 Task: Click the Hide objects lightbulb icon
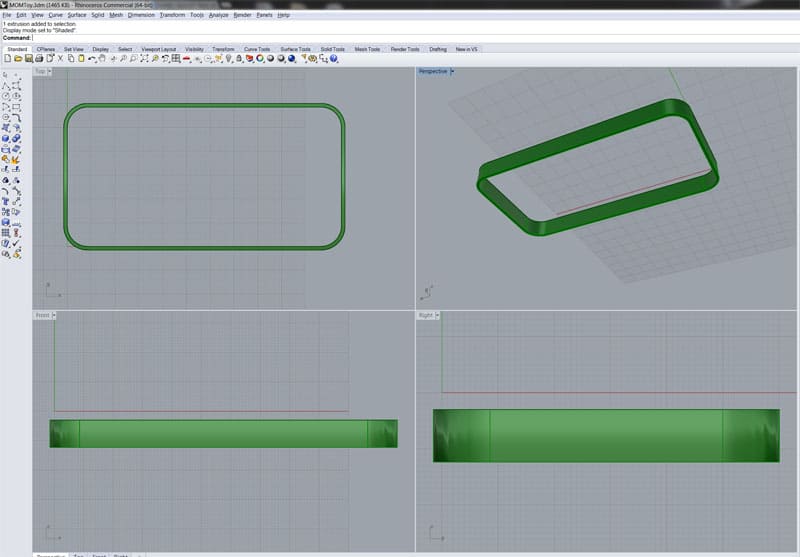click(229, 59)
